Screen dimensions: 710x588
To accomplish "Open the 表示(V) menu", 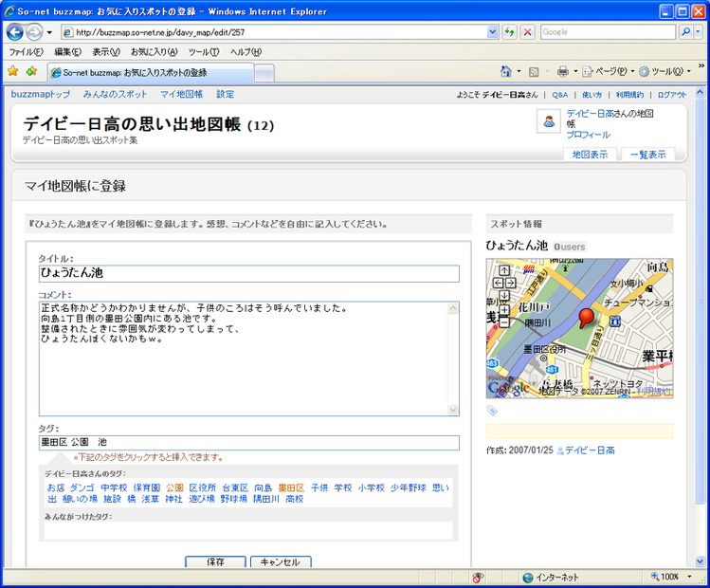I will [x=106, y=52].
